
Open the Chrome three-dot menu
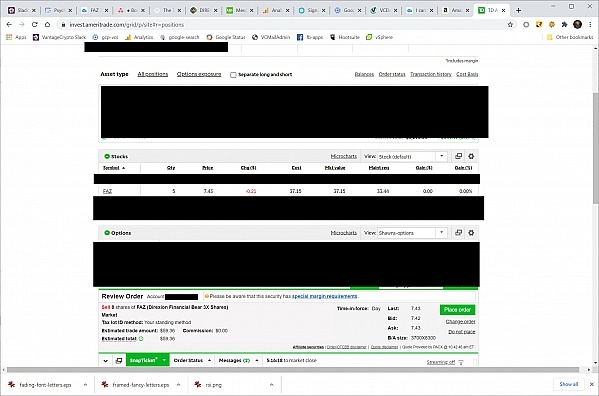(590, 24)
